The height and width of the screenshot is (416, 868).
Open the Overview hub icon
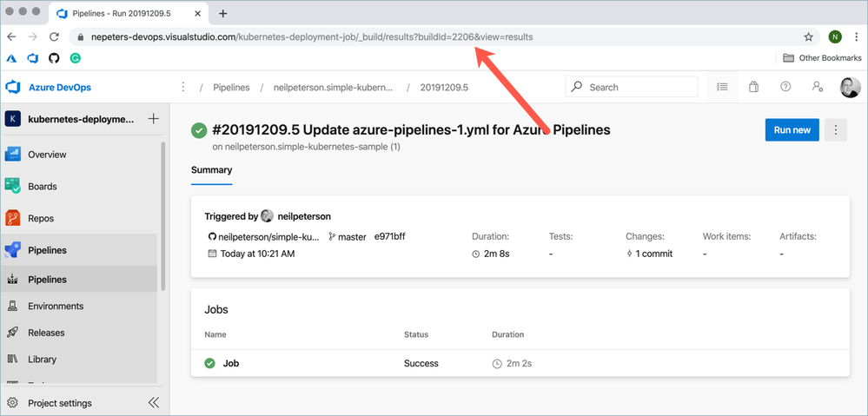[x=13, y=155]
